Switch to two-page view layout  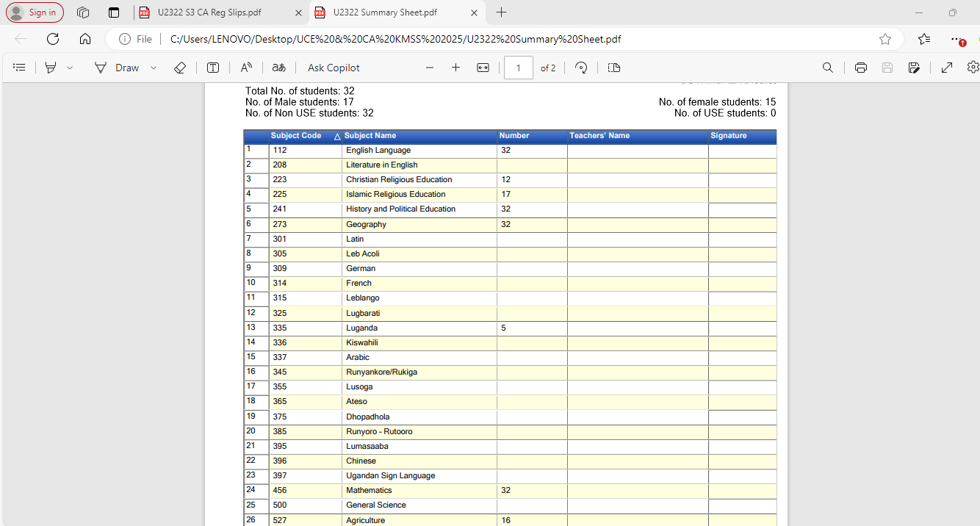613,68
